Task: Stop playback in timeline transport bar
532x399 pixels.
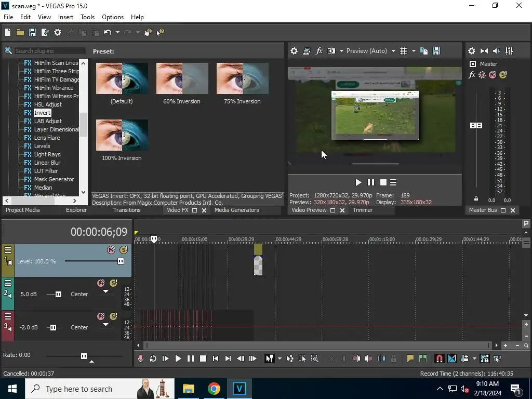Action: coord(203,358)
